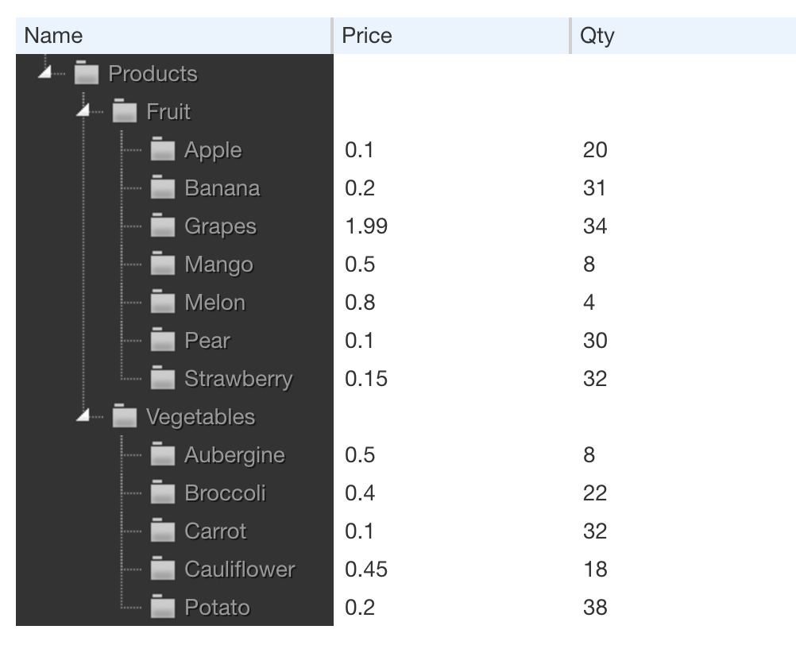Click the Melon folder icon
Screen dimensions: 796x672
pyautogui.click(x=162, y=302)
